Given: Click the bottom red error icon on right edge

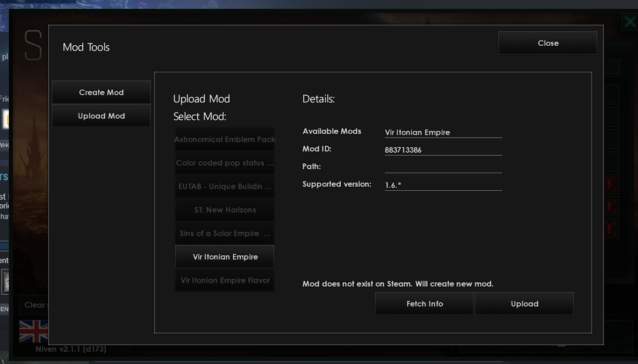Looking at the screenshot, I should click(611, 230).
